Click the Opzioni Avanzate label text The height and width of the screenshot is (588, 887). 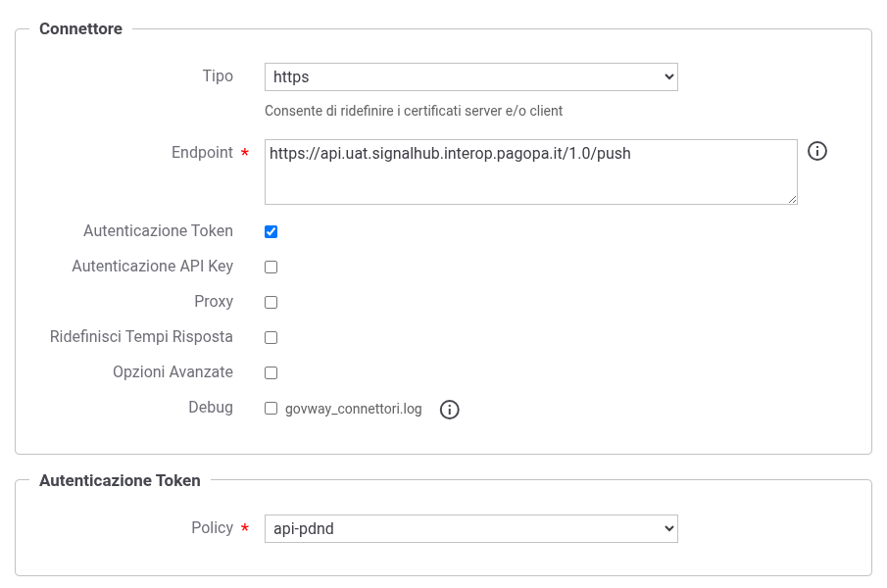172,372
